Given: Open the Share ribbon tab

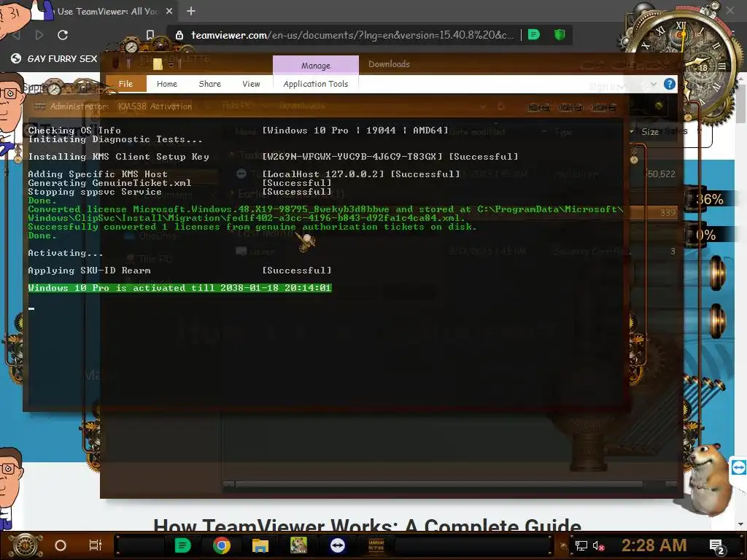Looking at the screenshot, I should pos(209,84).
